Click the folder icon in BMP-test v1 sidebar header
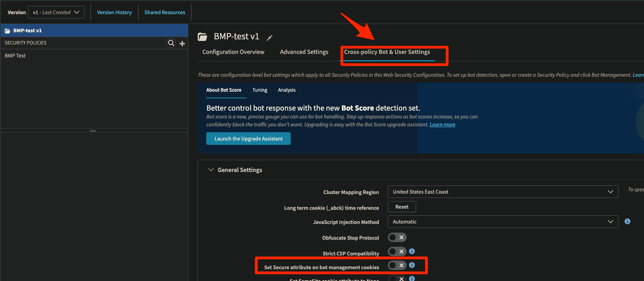 point(7,31)
